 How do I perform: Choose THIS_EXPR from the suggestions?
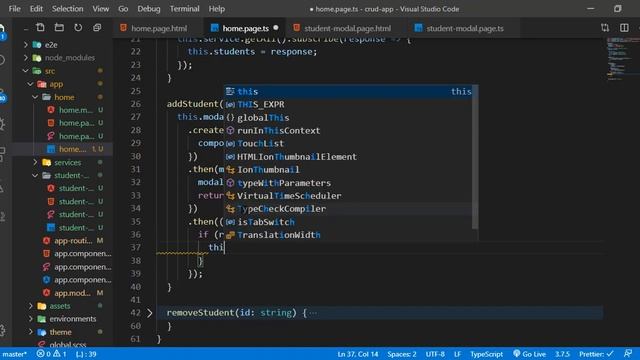(349, 104)
